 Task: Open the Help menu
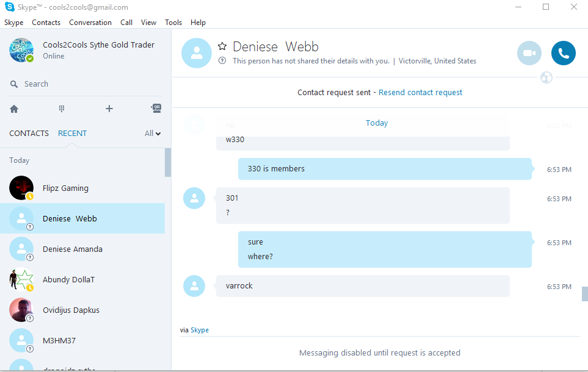(x=198, y=23)
